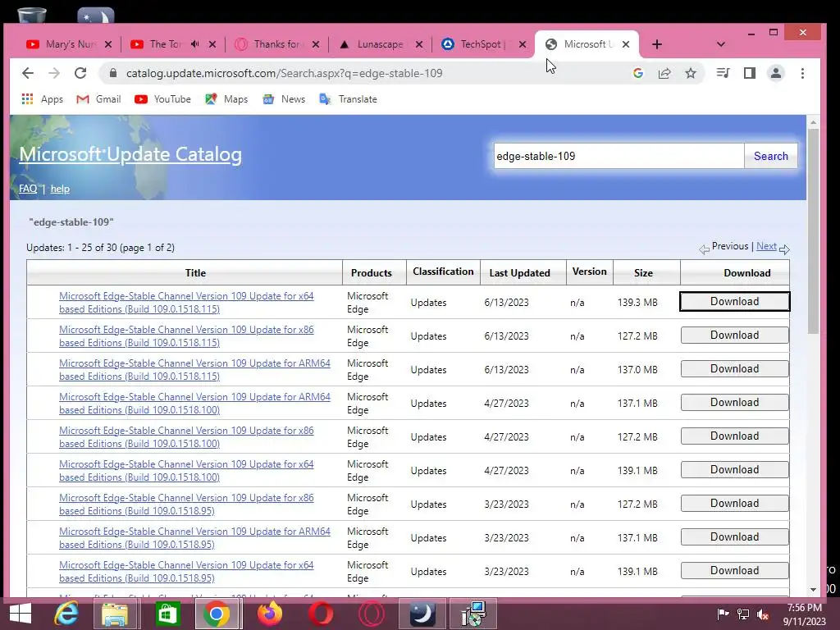Click inside the edge-stable-109 search field
This screenshot has height=630, width=840.
[x=619, y=156]
